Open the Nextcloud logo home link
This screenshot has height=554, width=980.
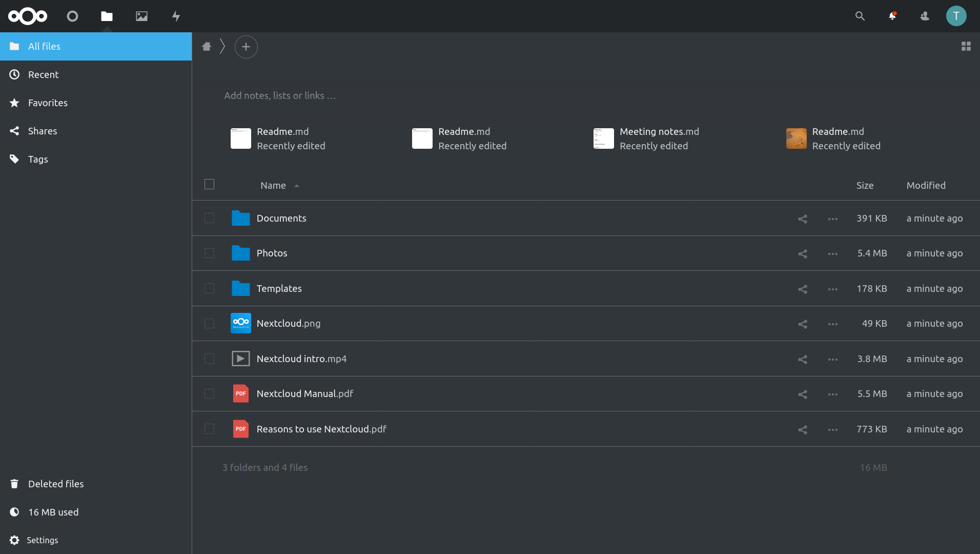pyautogui.click(x=28, y=16)
